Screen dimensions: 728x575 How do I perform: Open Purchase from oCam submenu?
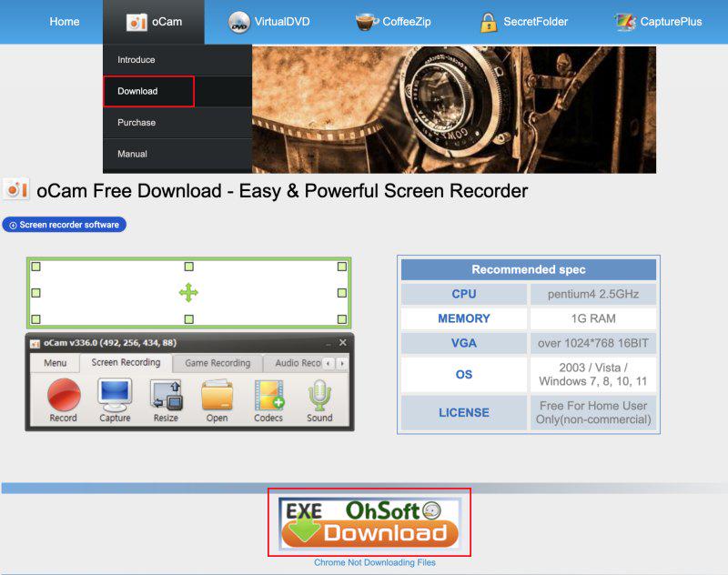pyautogui.click(x=136, y=123)
